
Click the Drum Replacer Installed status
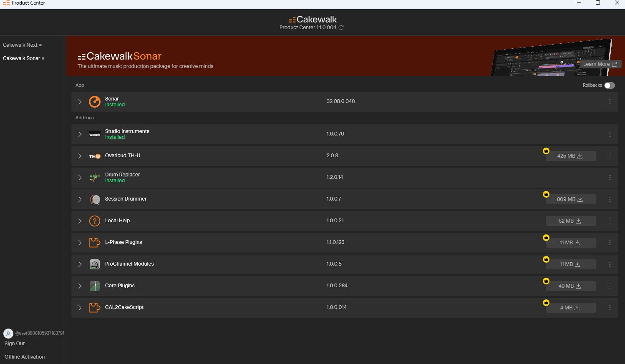pos(115,181)
